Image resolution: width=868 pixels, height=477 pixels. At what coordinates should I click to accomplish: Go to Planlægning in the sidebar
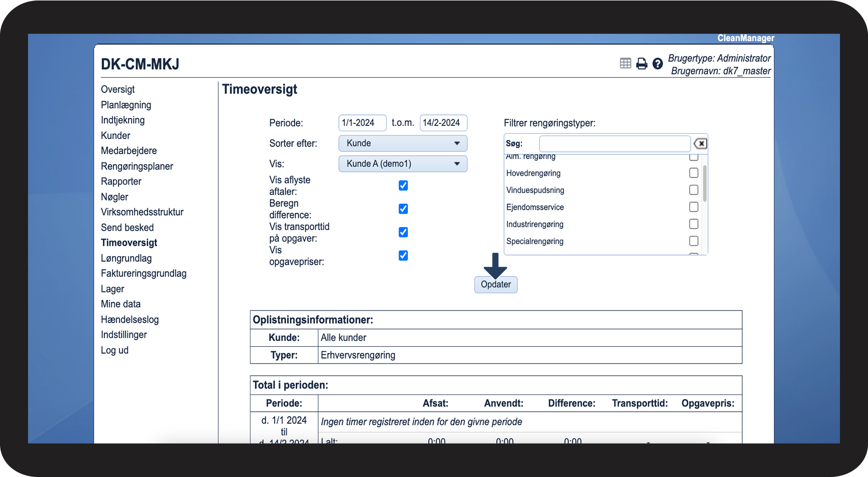point(126,105)
